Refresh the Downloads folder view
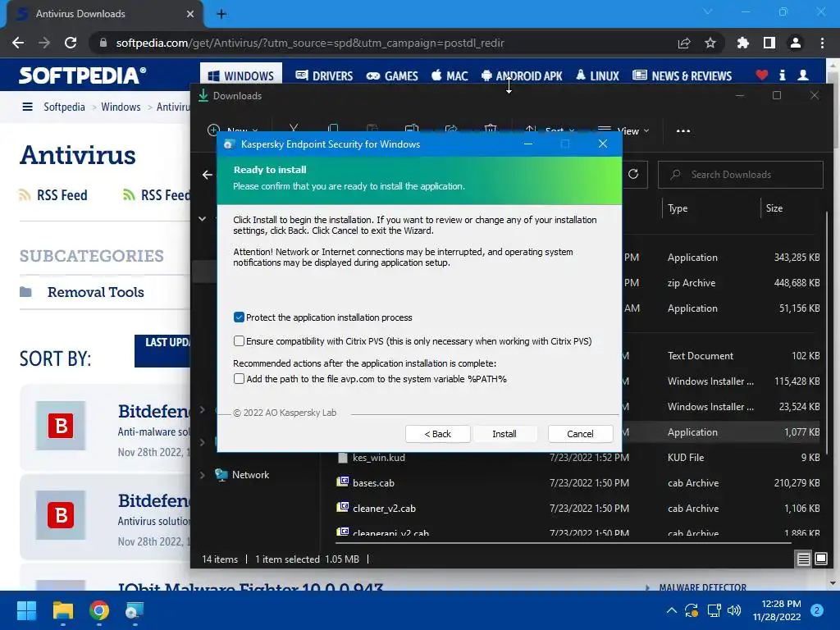This screenshot has height=630, width=840. click(x=633, y=174)
